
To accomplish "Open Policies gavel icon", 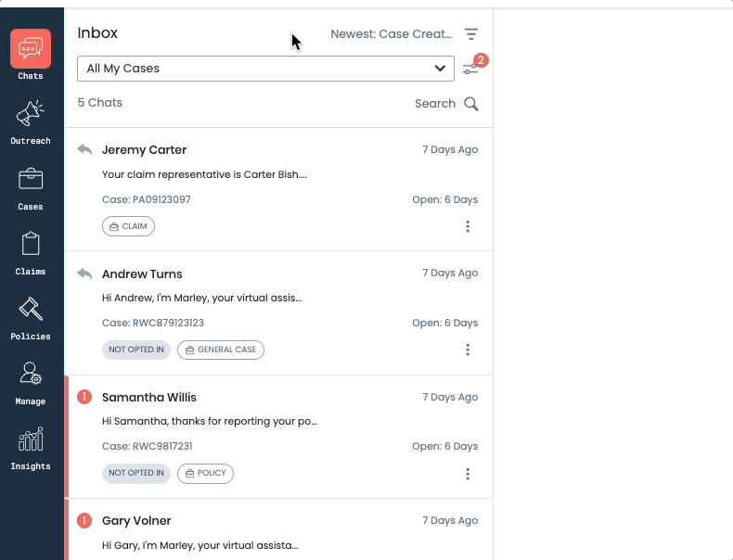I will pyautogui.click(x=31, y=311).
